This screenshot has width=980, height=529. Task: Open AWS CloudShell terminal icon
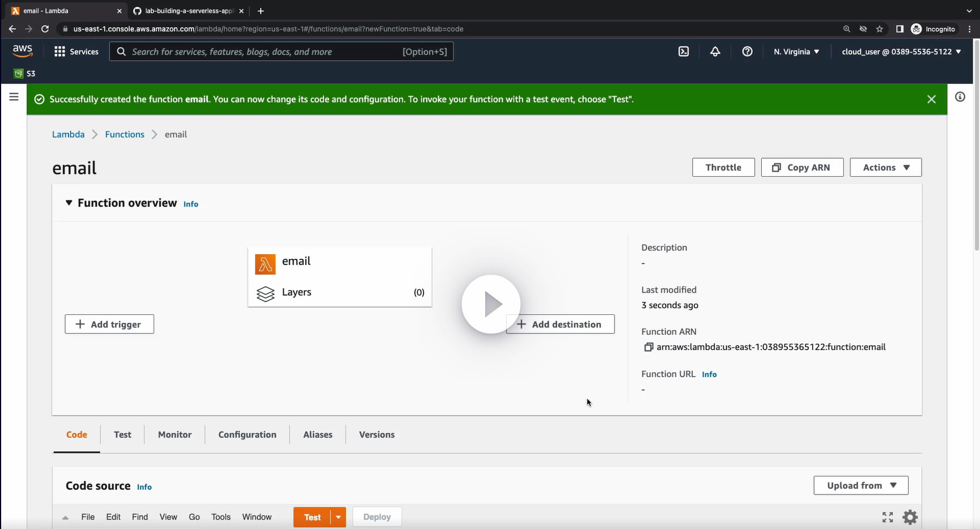684,52
